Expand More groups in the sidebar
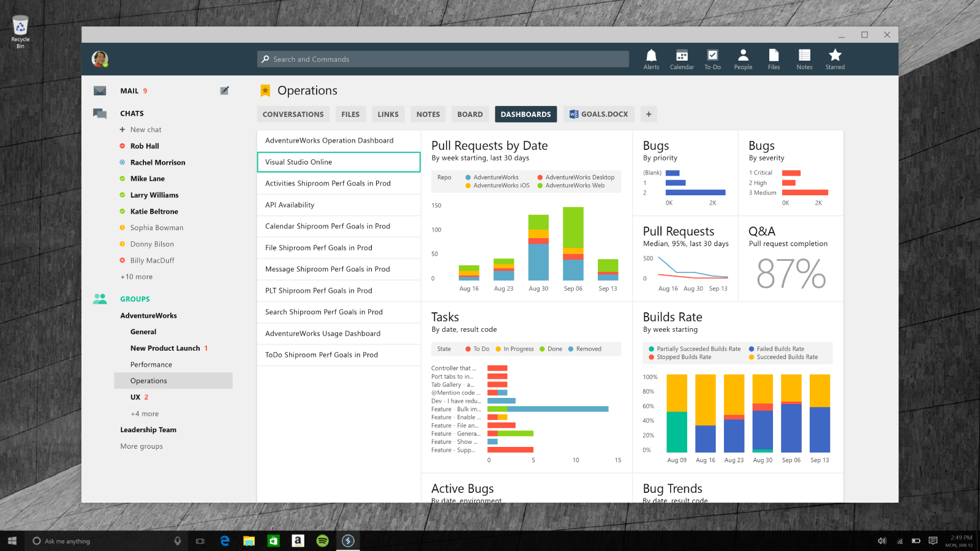Viewport: 980px width, 551px height. 141,446
